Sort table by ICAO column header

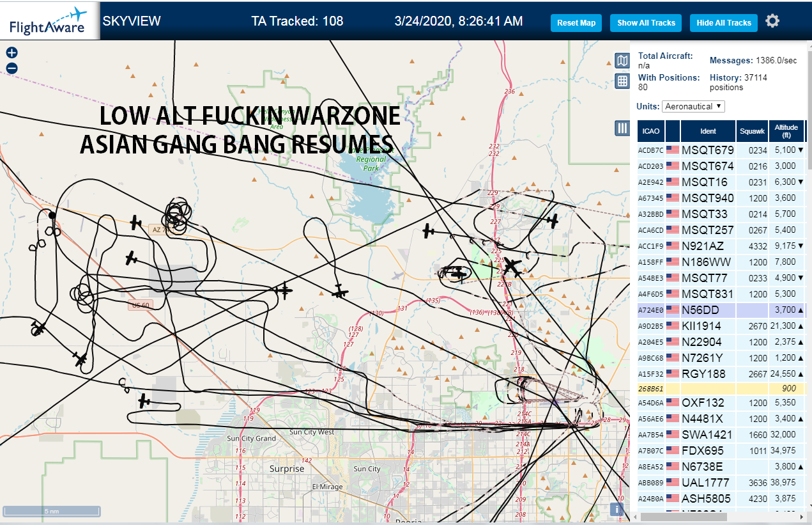pyautogui.click(x=651, y=131)
